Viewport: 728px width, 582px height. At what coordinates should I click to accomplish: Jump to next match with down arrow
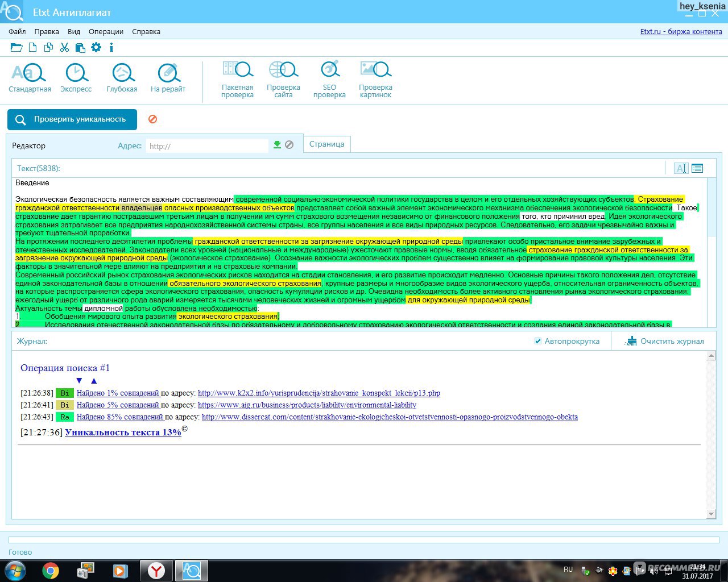click(x=79, y=381)
